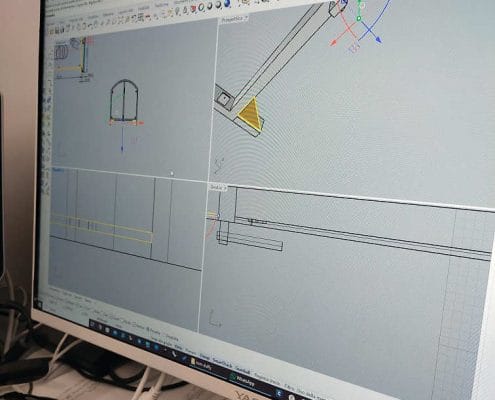Open the bottom-right viewport title dropdown

tap(218, 188)
